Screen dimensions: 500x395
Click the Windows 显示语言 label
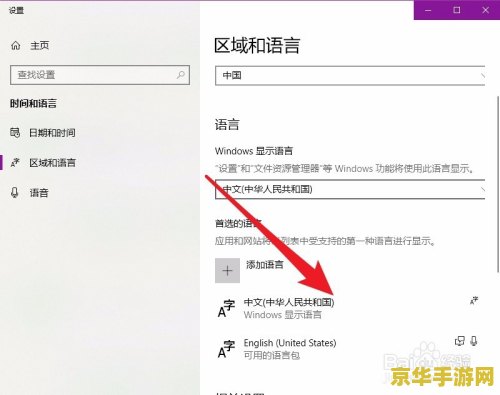tap(254, 151)
